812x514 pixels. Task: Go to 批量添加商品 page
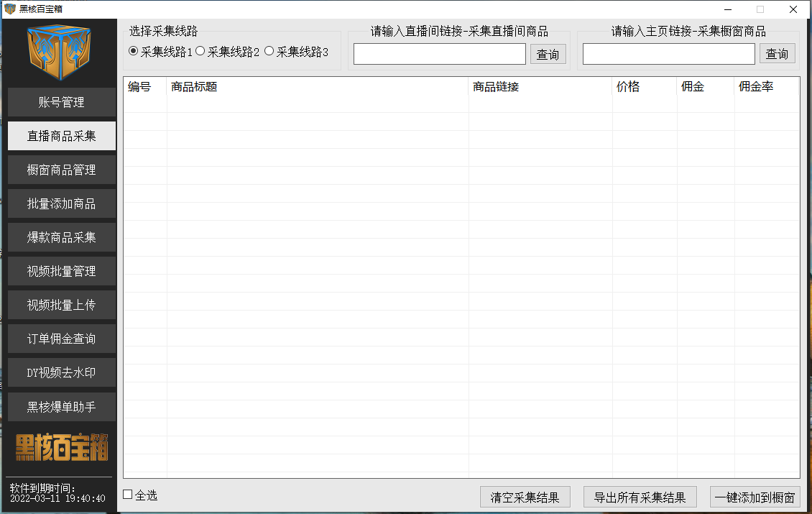[62, 203]
